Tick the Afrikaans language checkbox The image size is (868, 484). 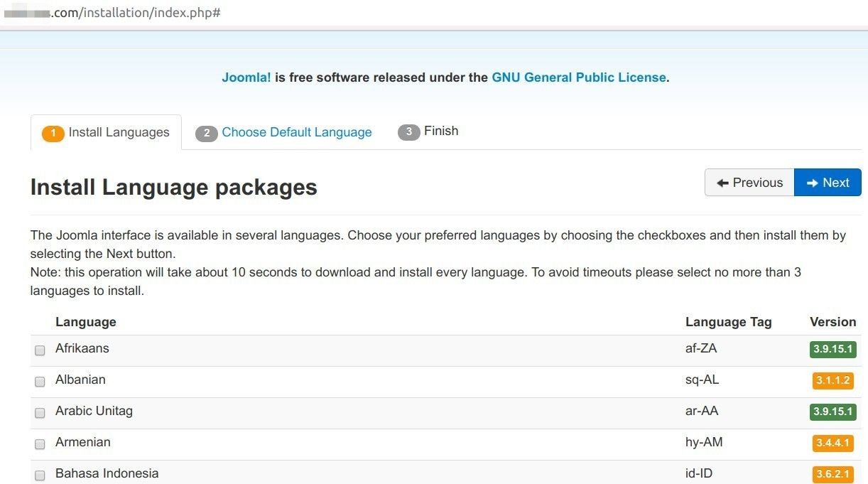click(x=40, y=350)
